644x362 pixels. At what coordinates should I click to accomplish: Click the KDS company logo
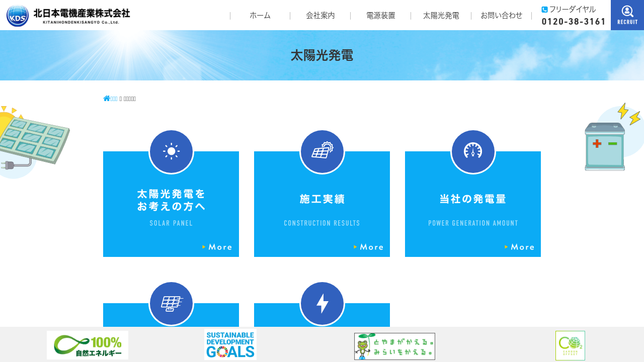pos(68,16)
